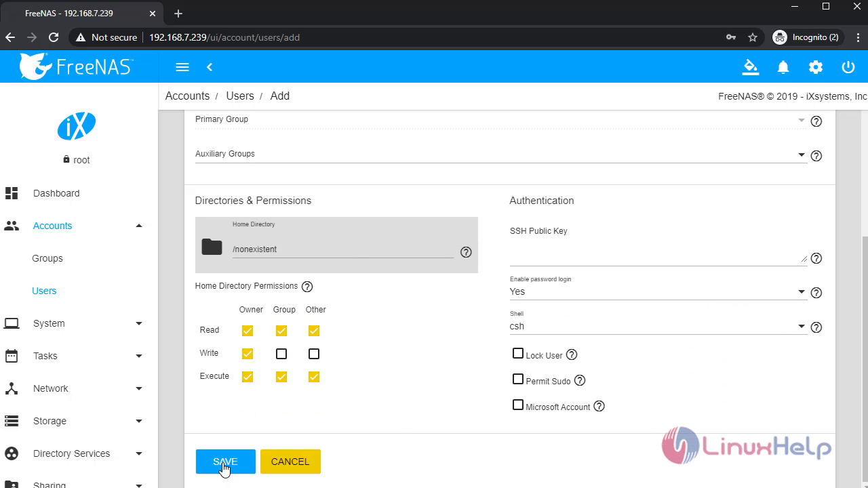
Task: Show help for Auxiliary Groups
Action: click(816, 156)
